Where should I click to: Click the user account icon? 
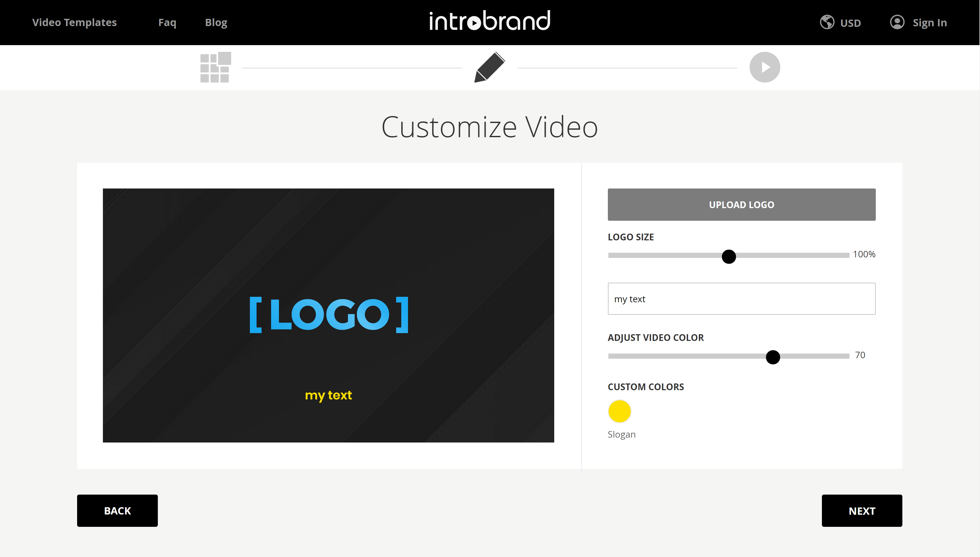897,22
